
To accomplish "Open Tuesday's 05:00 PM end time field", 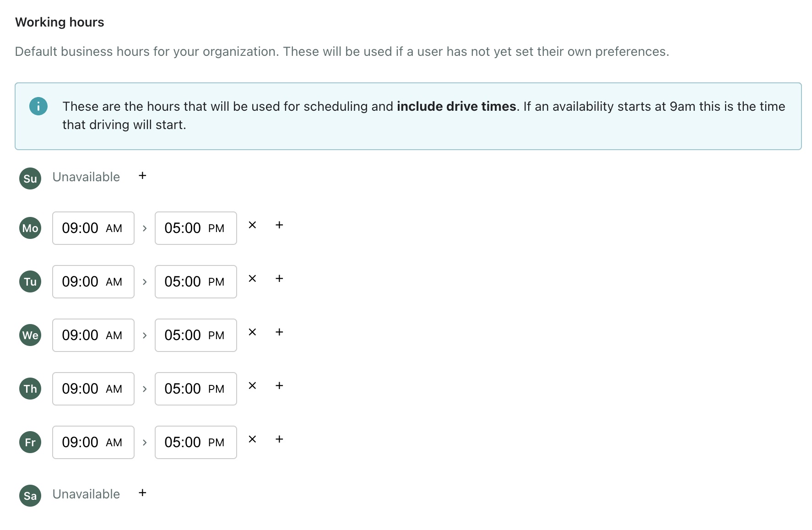I will coord(195,281).
